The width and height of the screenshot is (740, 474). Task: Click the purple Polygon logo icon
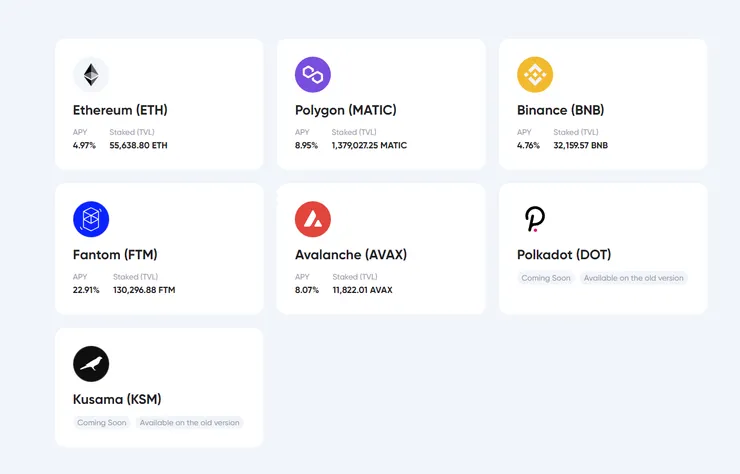[313, 75]
